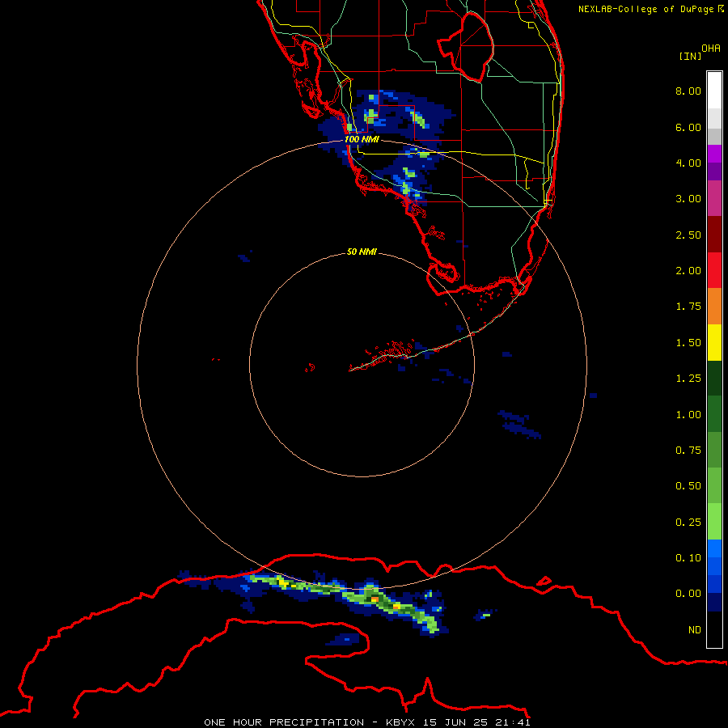Pick the white swatch beside 8.00
The height and width of the screenshot is (728, 728).
click(x=714, y=91)
